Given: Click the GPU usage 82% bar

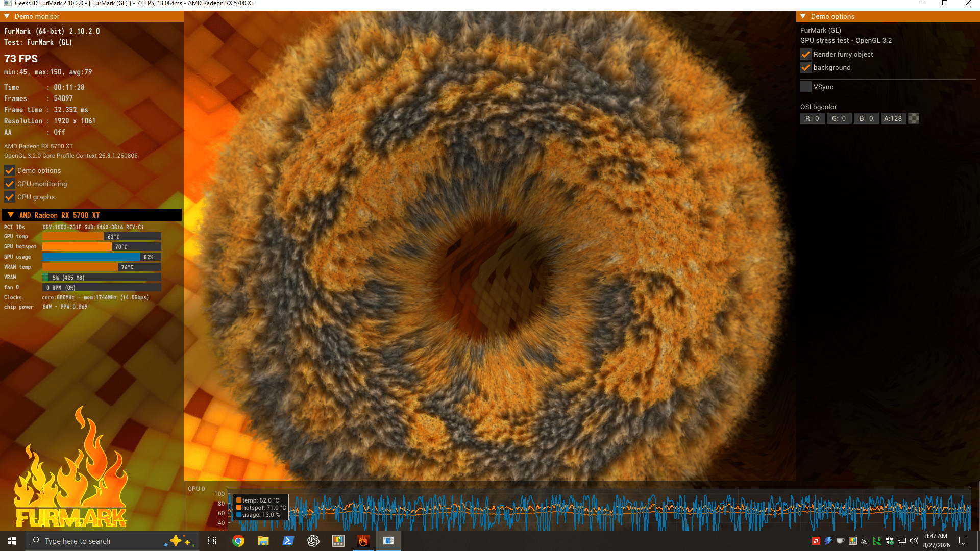Looking at the screenshot, I should (x=102, y=257).
